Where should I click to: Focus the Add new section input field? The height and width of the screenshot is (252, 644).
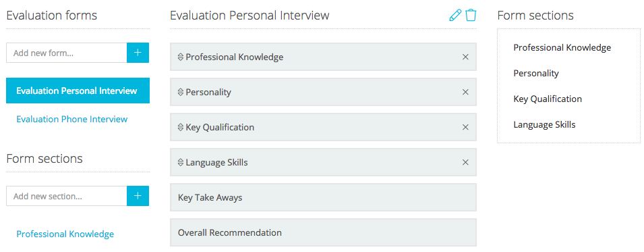[67, 196]
